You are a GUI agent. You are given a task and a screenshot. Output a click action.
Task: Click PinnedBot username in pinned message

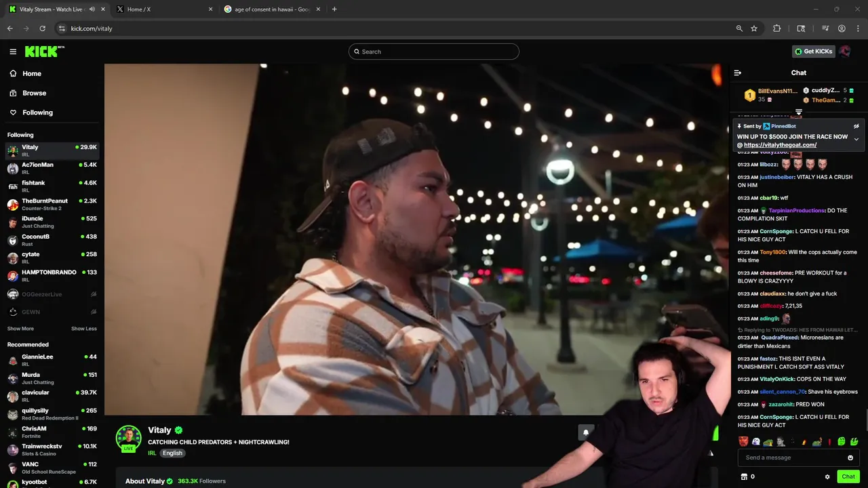pyautogui.click(x=783, y=126)
